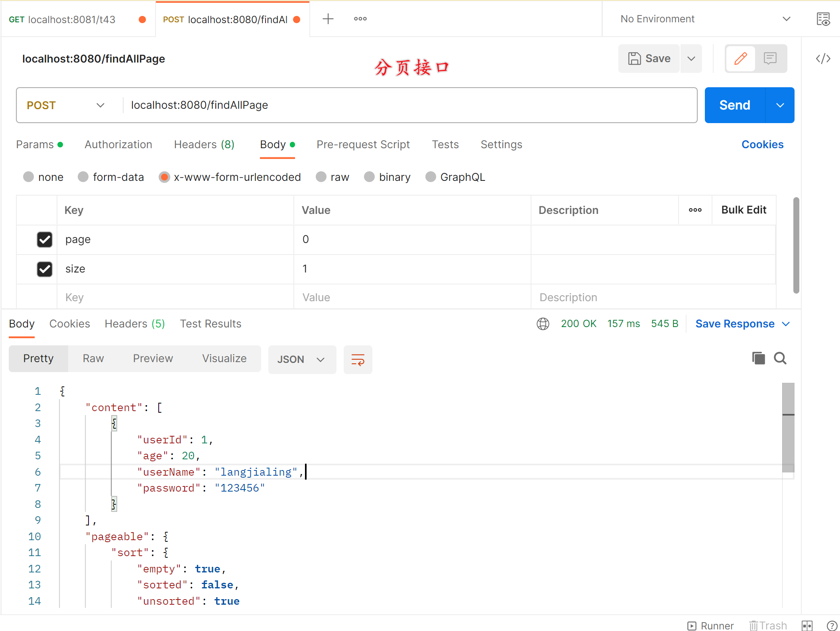Click the unsaved dot on findAllPage tab
The width and height of the screenshot is (840, 631).
pos(297,20)
